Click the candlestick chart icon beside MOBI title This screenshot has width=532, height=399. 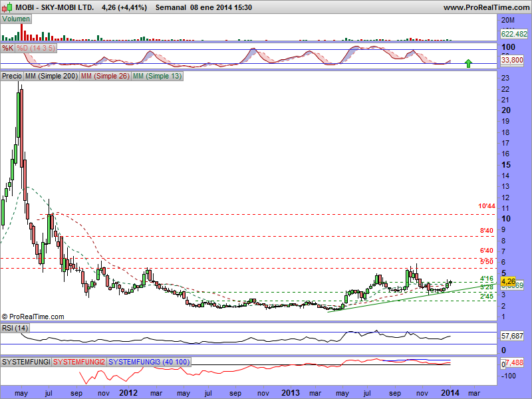7,7
